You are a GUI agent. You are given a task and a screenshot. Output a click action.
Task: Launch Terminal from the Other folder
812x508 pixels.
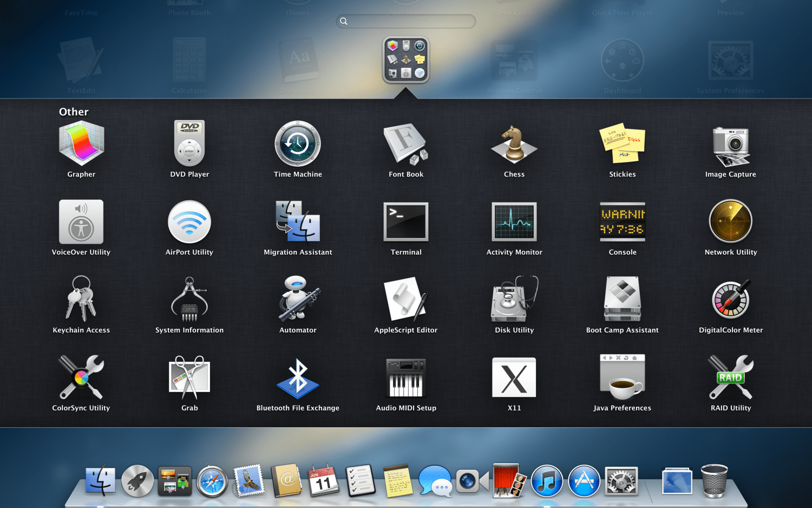click(406, 222)
